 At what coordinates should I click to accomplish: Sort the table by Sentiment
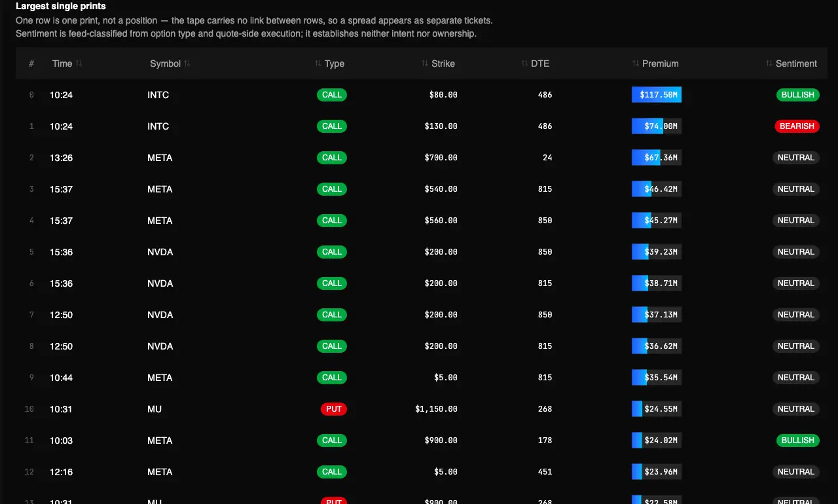click(792, 63)
